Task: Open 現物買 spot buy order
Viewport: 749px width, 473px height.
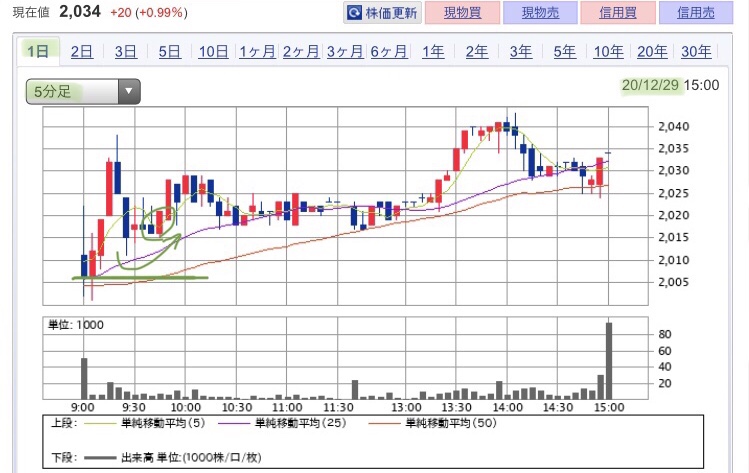Action: pos(462,12)
